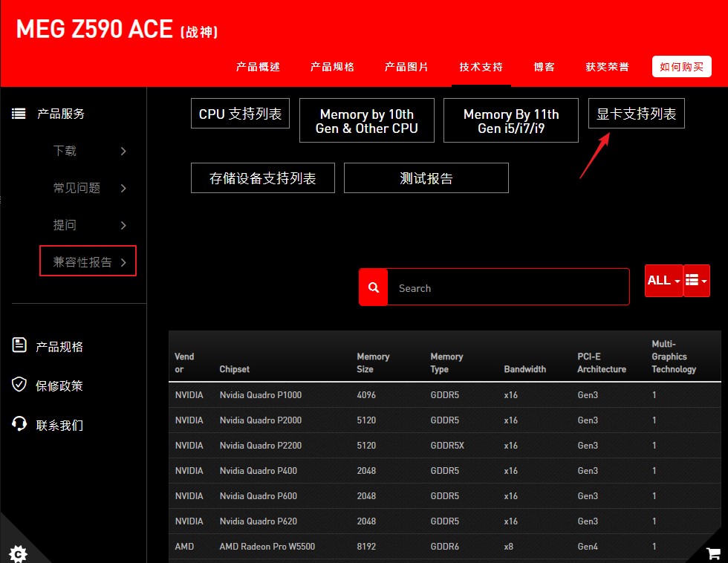Click the 4096 memory size cell
This screenshot has width=728, height=563.
pyautogui.click(x=366, y=395)
